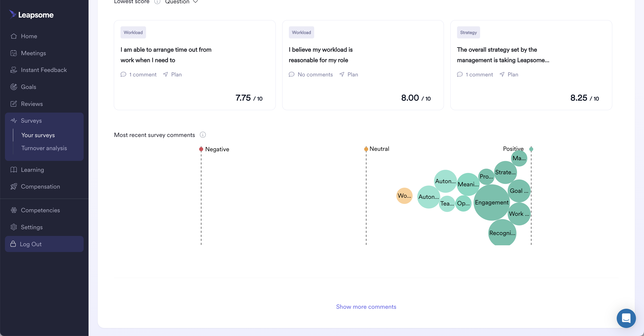Select the 'Strate...' bubble
The height and width of the screenshot is (336, 644).
(505, 172)
